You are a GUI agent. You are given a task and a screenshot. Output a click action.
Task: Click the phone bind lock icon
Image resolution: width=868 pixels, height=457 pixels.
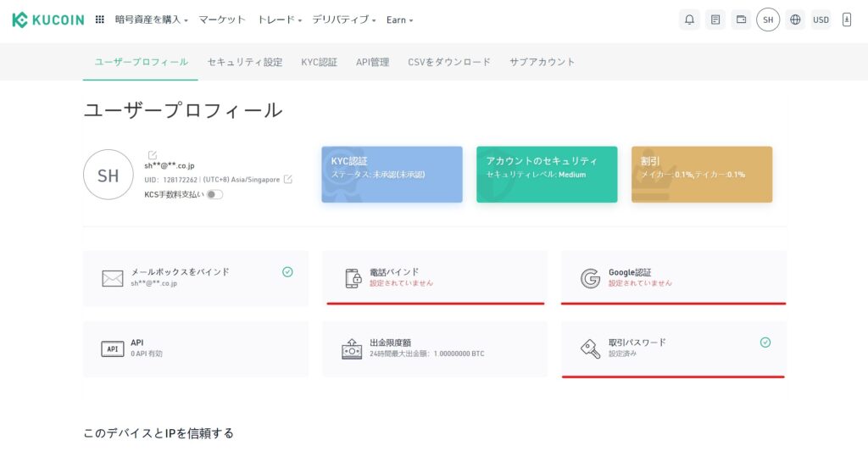(353, 278)
